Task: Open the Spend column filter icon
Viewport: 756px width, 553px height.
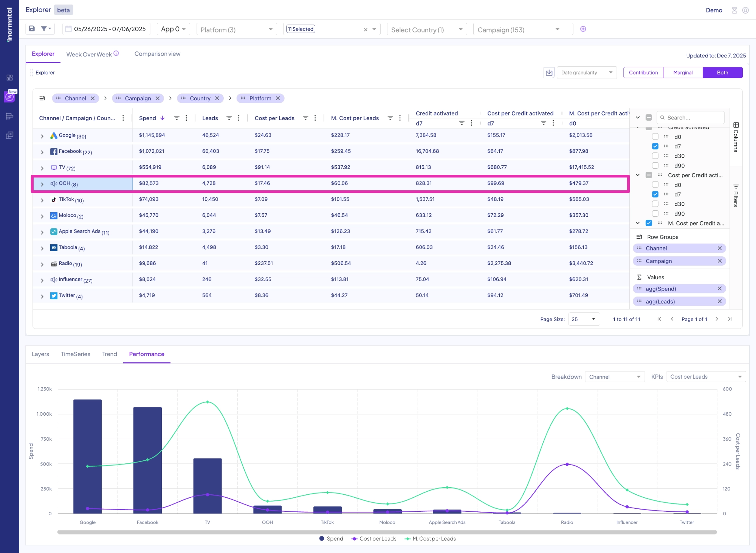Action: (x=177, y=118)
